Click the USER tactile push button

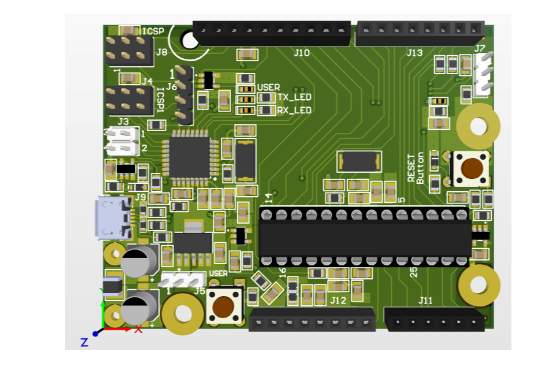tap(224, 306)
